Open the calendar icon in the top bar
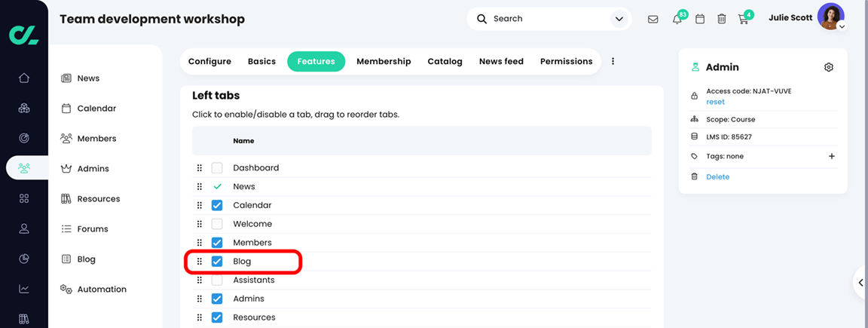 pyautogui.click(x=700, y=19)
